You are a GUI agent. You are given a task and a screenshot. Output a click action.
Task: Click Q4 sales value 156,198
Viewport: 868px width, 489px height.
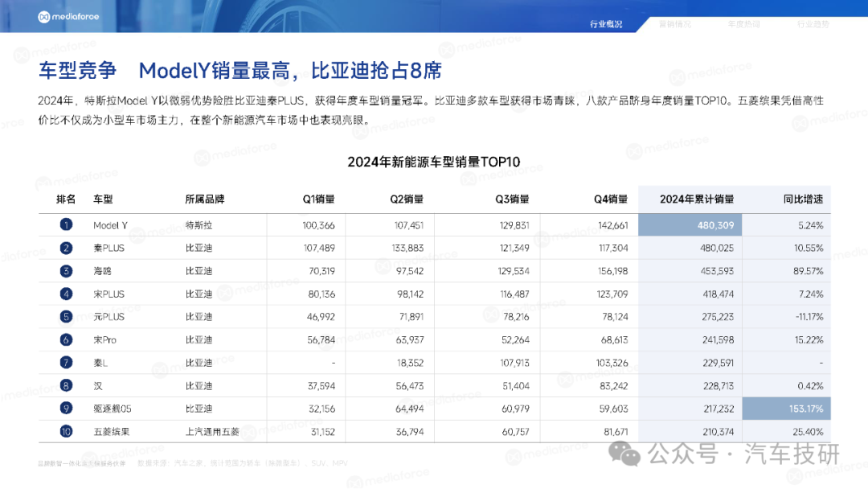pos(612,271)
